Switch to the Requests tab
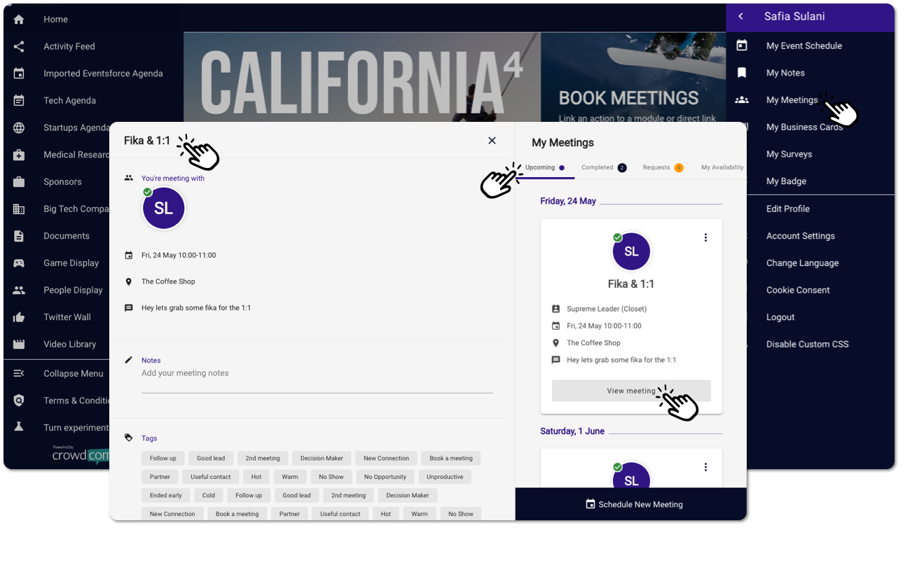This screenshot has height=563, width=924. [662, 168]
